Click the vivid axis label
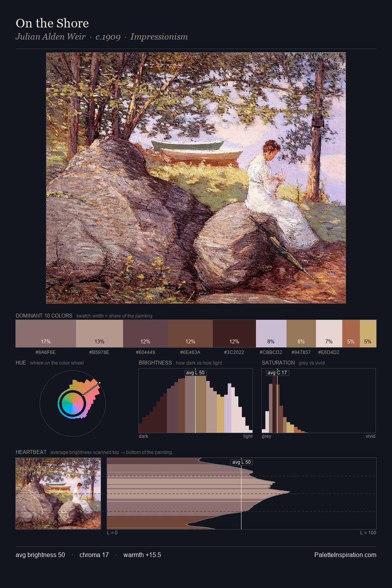Viewport: 392px width, 588px height. click(370, 436)
